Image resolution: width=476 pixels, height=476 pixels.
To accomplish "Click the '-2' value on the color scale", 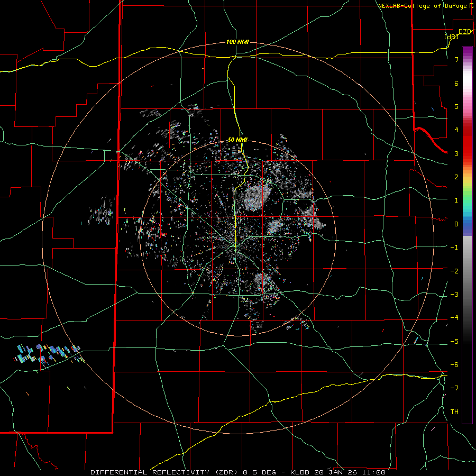I will [454, 271].
